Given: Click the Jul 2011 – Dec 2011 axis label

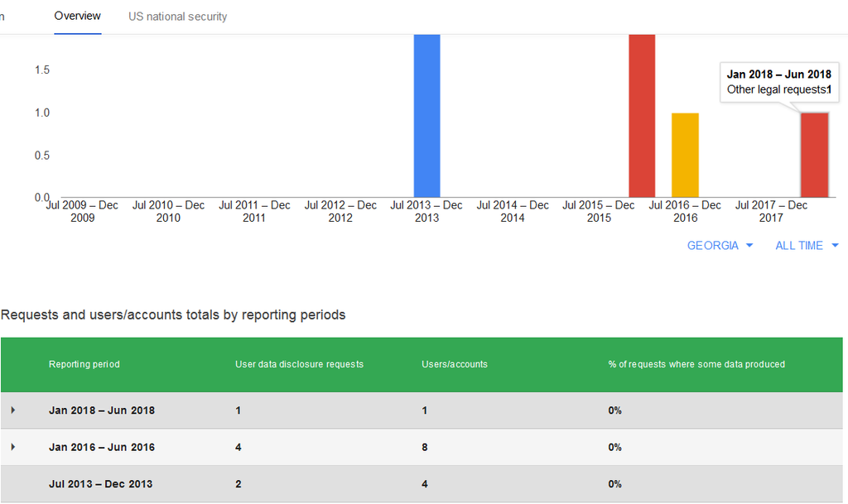Looking at the screenshot, I should (x=254, y=211).
